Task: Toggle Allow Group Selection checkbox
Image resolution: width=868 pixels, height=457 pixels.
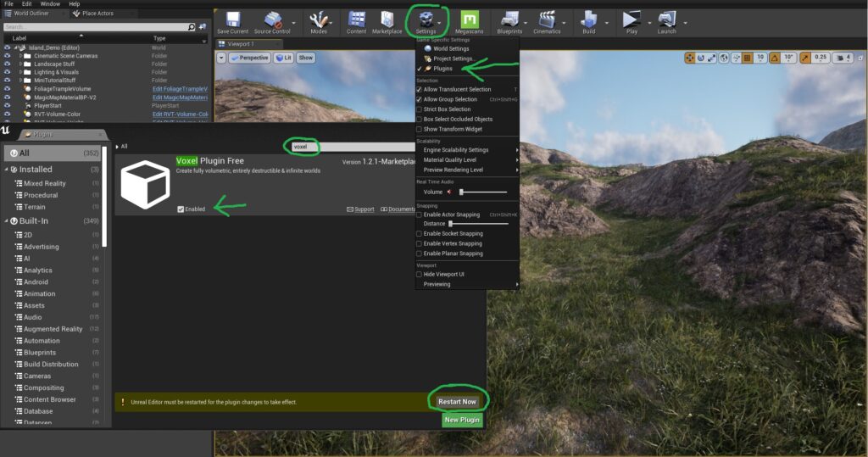Action: click(419, 99)
